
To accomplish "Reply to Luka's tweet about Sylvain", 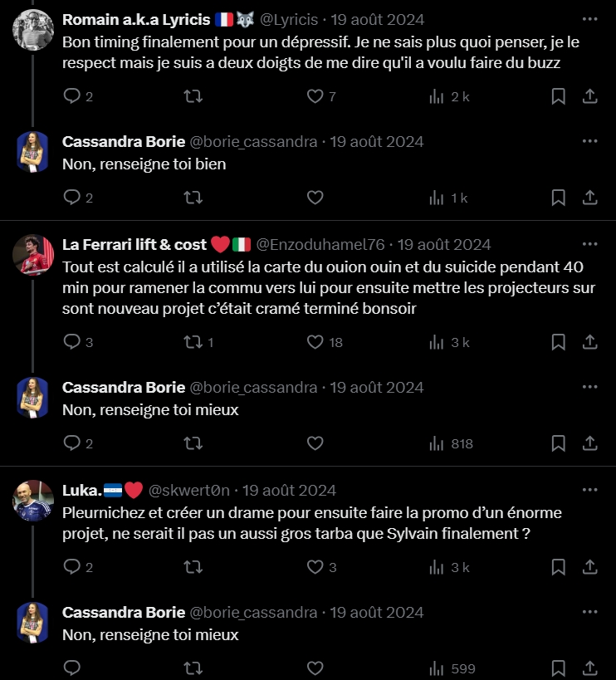I will point(72,567).
